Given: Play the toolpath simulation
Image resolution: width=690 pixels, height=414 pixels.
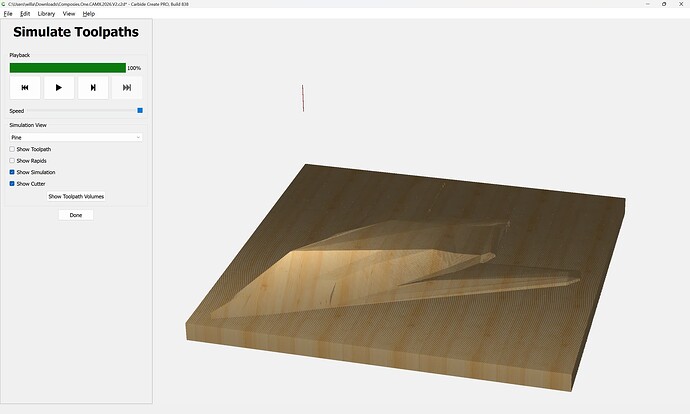Looking at the screenshot, I should 59,88.
